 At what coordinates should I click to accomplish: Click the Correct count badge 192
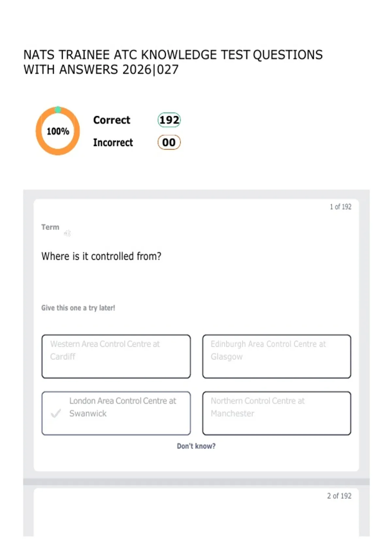pos(169,120)
